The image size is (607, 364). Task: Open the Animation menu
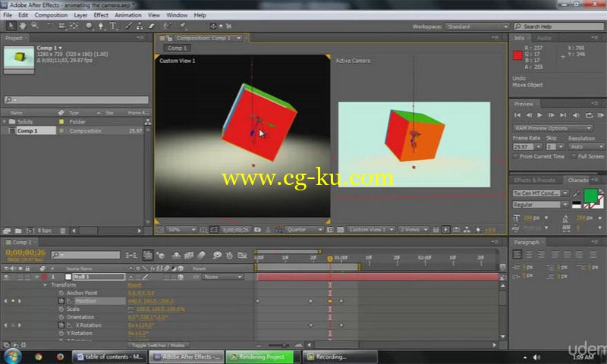128,15
